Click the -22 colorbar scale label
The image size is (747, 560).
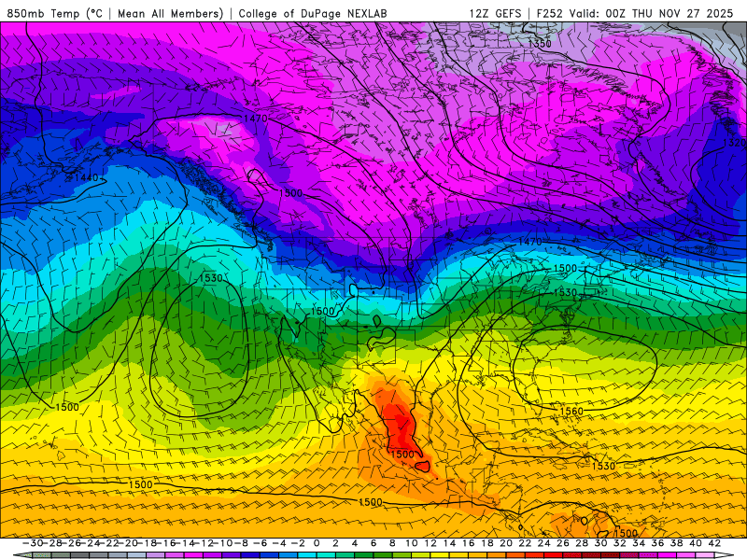[x=109, y=543]
